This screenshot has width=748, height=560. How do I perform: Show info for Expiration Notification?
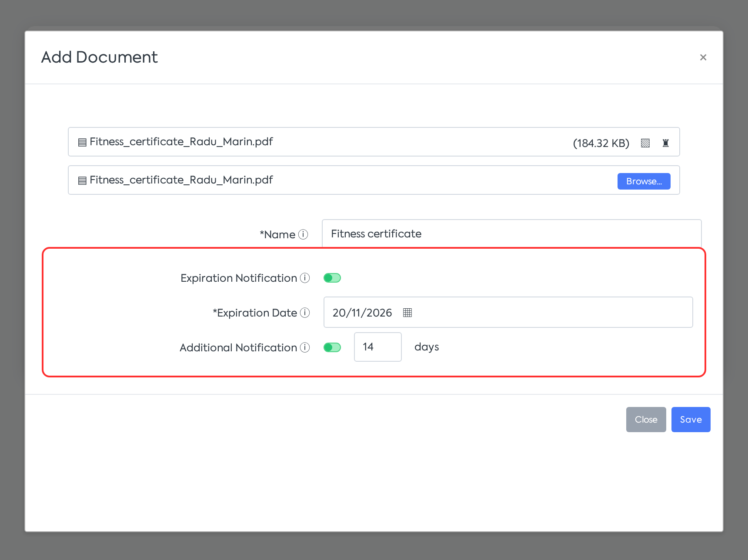tap(305, 278)
